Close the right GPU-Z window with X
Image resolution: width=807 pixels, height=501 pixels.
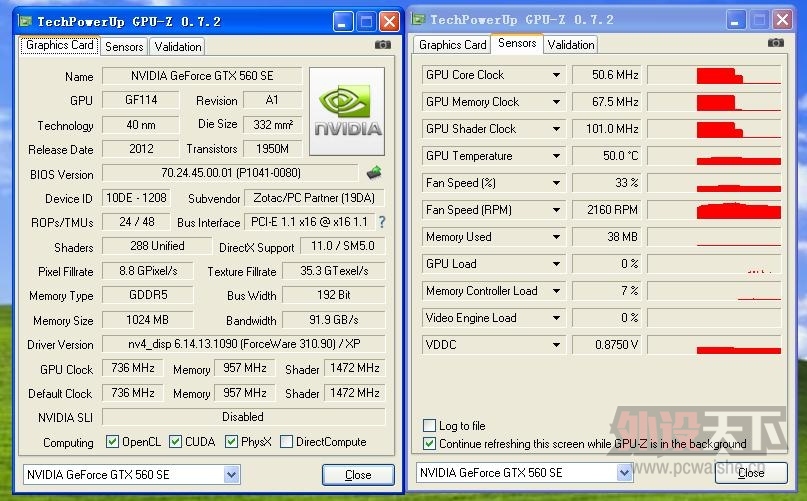coord(782,20)
